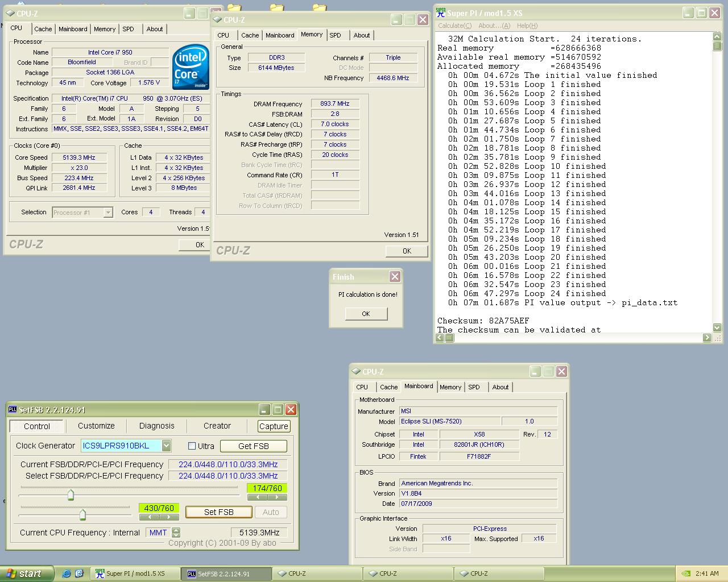Click the Checksum: 82A75AEF line in Super PI

click(483, 321)
